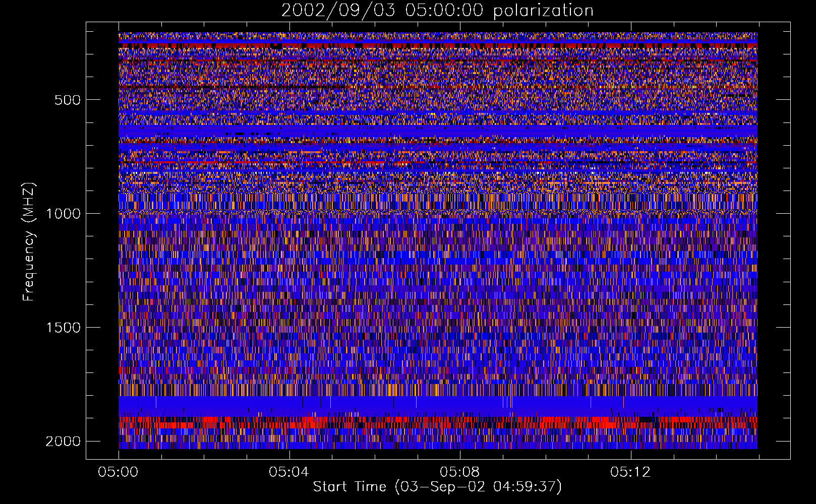
Task: Click the 500 frequency tick label
Action: click(x=67, y=100)
